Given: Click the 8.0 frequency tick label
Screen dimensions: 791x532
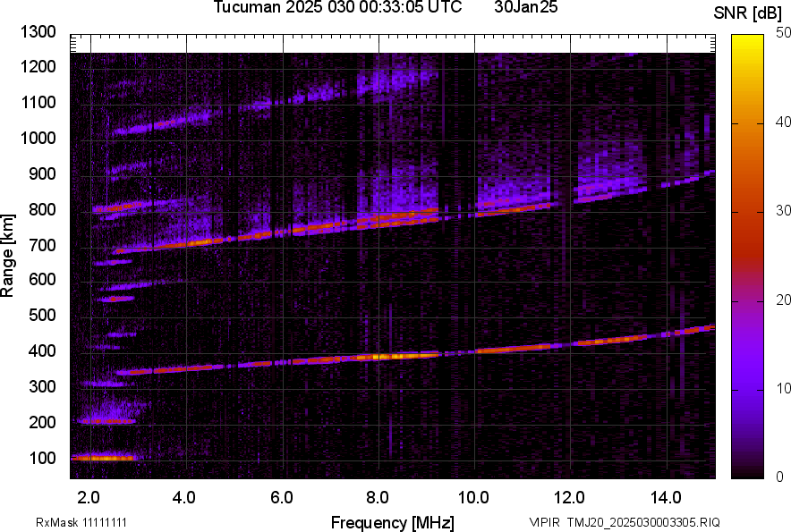Looking at the screenshot, I should (x=378, y=496).
